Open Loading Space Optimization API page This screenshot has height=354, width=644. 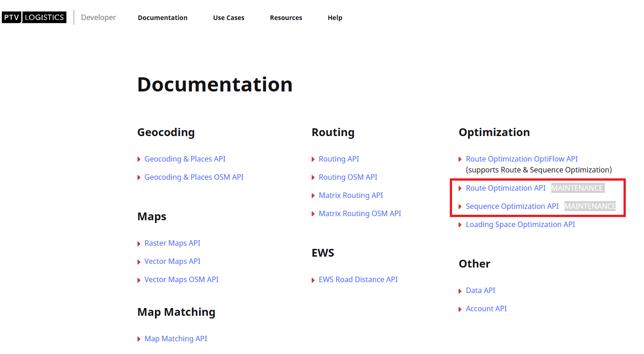[520, 224]
